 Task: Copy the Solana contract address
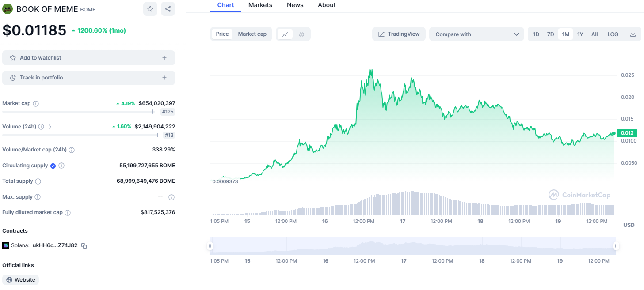(84, 245)
